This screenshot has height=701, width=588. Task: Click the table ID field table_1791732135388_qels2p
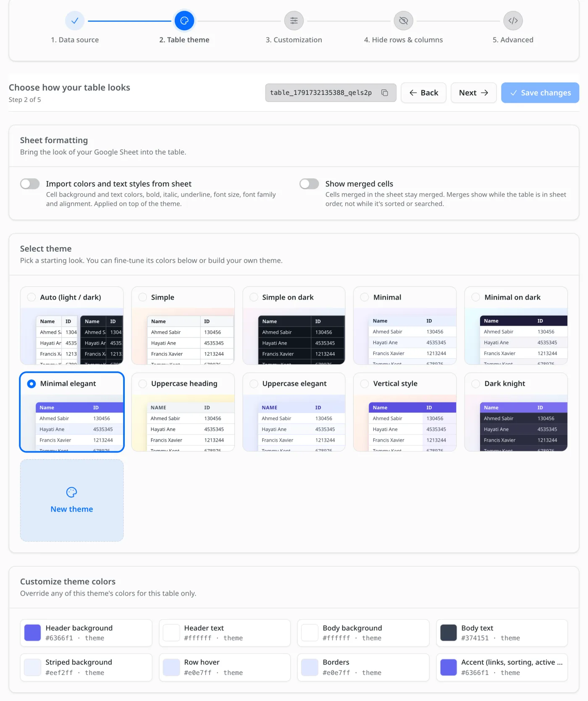tap(331, 93)
